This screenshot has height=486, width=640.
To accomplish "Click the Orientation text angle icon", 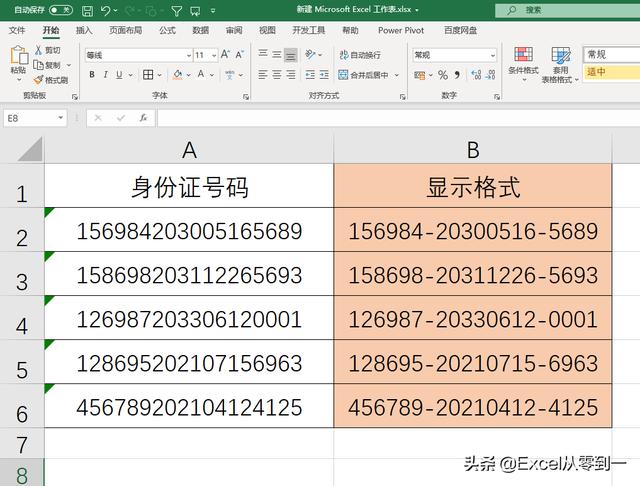I will click(310, 54).
